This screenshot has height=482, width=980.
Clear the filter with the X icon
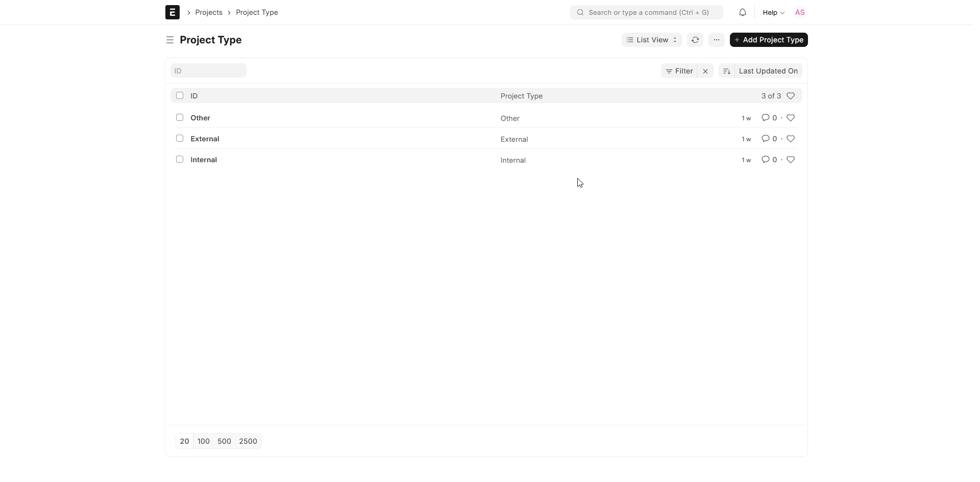point(705,71)
